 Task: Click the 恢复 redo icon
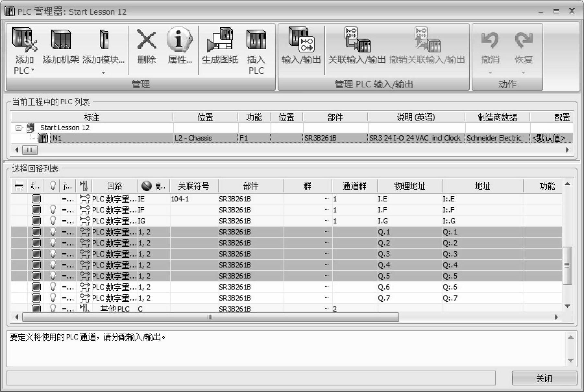(523, 40)
